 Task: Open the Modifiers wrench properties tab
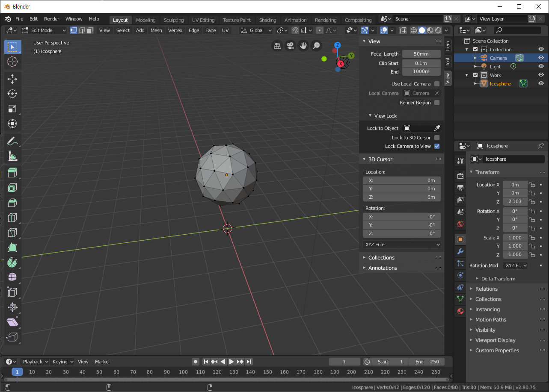pyautogui.click(x=460, y=251)
